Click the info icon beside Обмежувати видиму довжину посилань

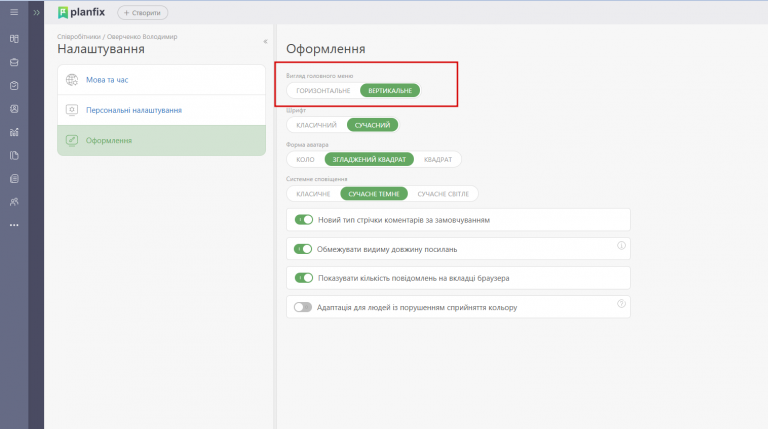pos(621,245)
